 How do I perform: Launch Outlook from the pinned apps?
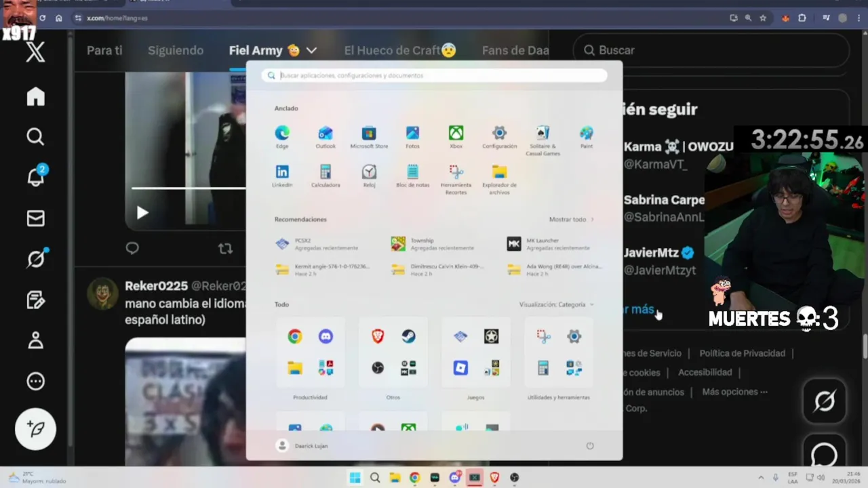point(325,137)
